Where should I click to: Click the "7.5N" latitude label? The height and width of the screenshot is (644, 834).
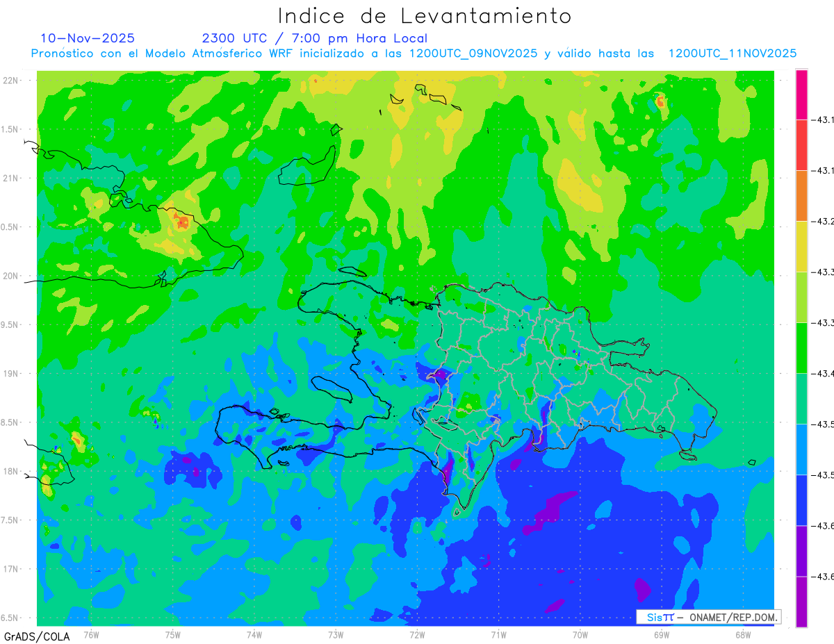[x=10, y=520]
